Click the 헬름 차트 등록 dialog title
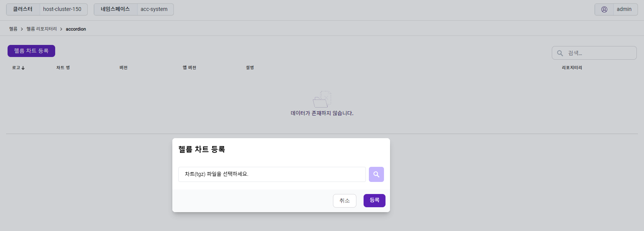 [202, 149]
